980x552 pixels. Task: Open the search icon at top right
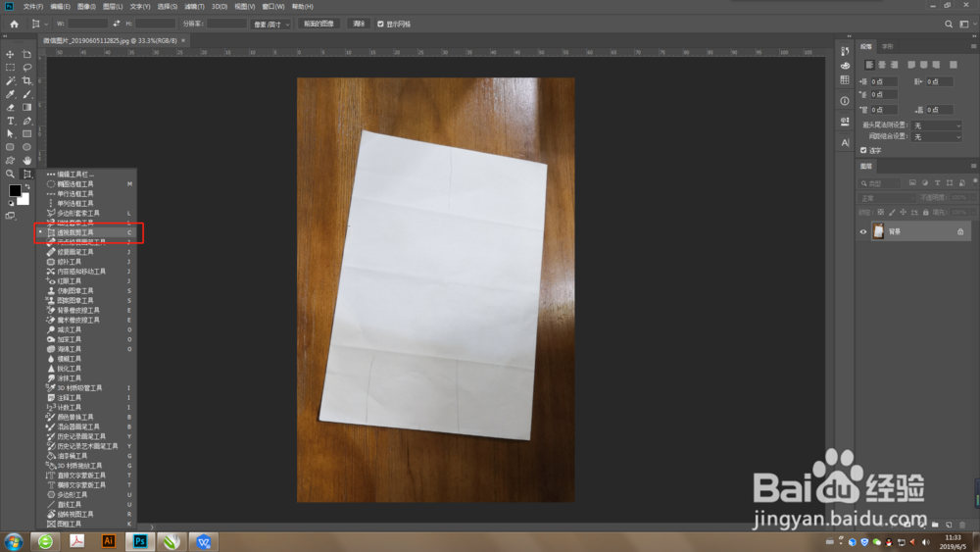pos(948,24)
